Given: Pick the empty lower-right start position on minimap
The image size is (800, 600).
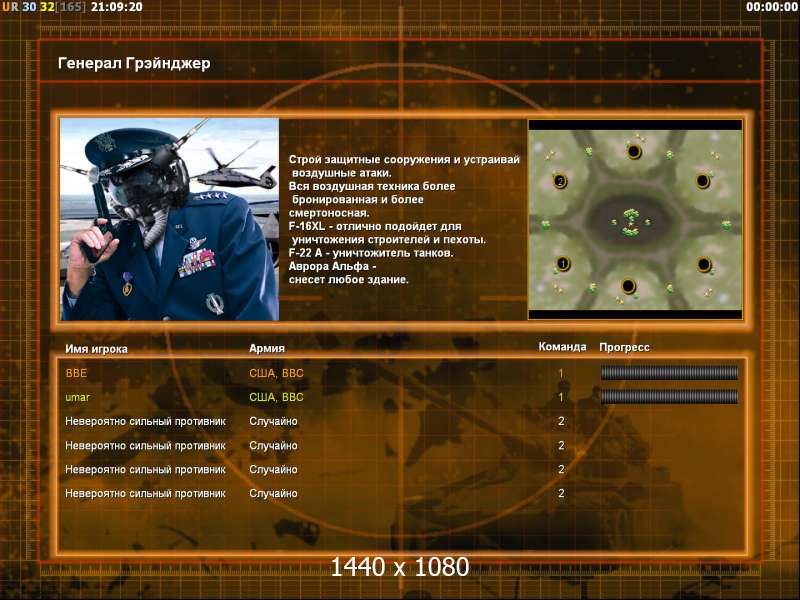Looking at the screenshot, I should 704,264.
